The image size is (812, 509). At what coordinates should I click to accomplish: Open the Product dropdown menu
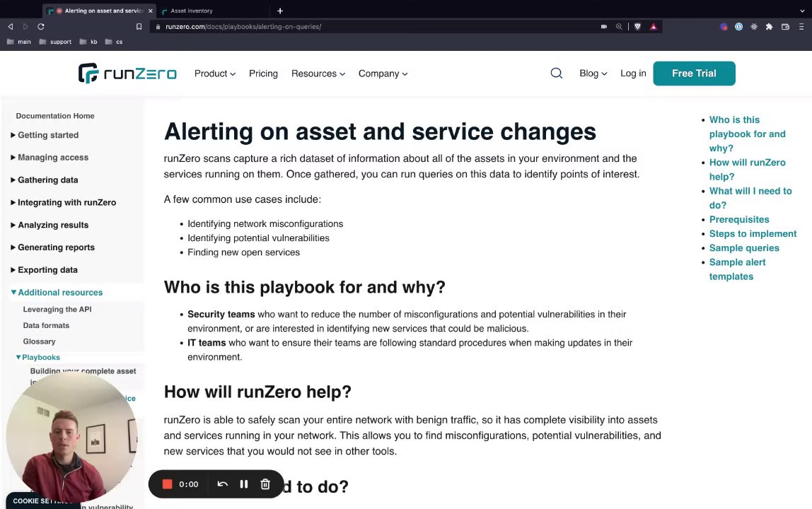(x=215, y=74)
